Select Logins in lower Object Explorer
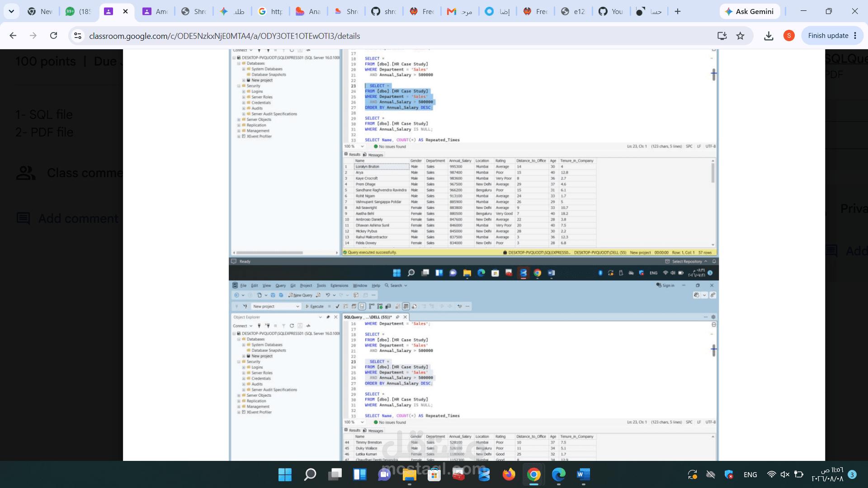Screen dimensions: 868x488 coord(257,367)
